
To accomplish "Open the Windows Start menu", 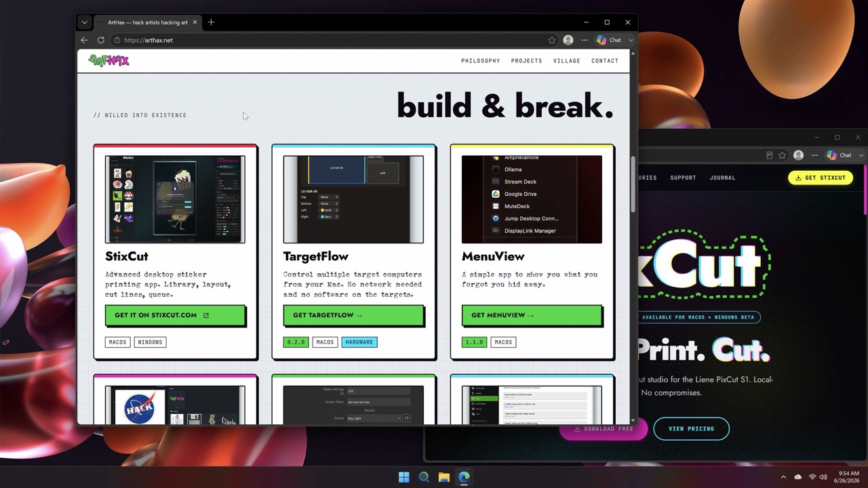I will (404, 477).
